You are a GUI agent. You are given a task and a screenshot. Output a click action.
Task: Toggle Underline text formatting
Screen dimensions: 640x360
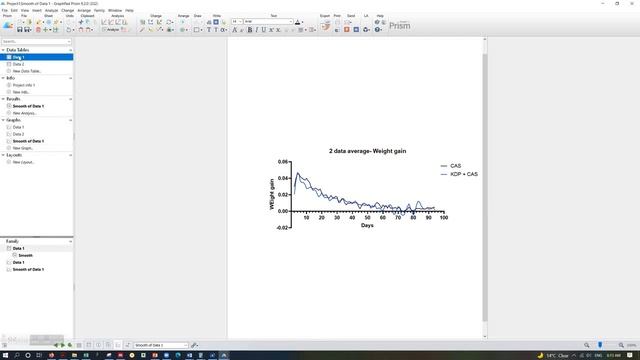point(264,30)
